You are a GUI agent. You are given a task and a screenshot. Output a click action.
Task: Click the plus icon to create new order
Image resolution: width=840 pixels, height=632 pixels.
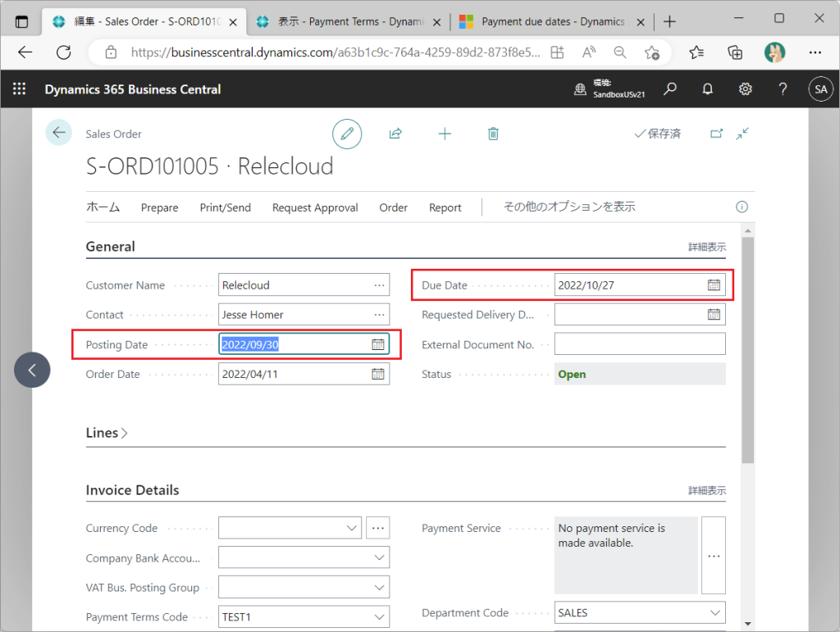[445, 134]
